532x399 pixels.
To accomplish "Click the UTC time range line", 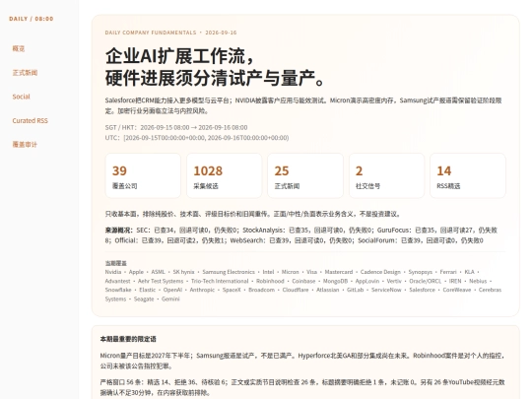I will pos(197,138).
